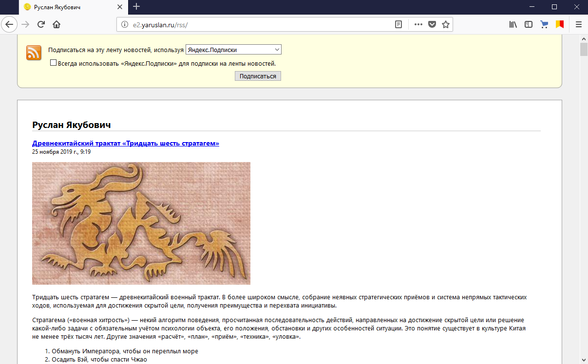
Task: Open the shopping cart extension
Action: coord(544,24)
